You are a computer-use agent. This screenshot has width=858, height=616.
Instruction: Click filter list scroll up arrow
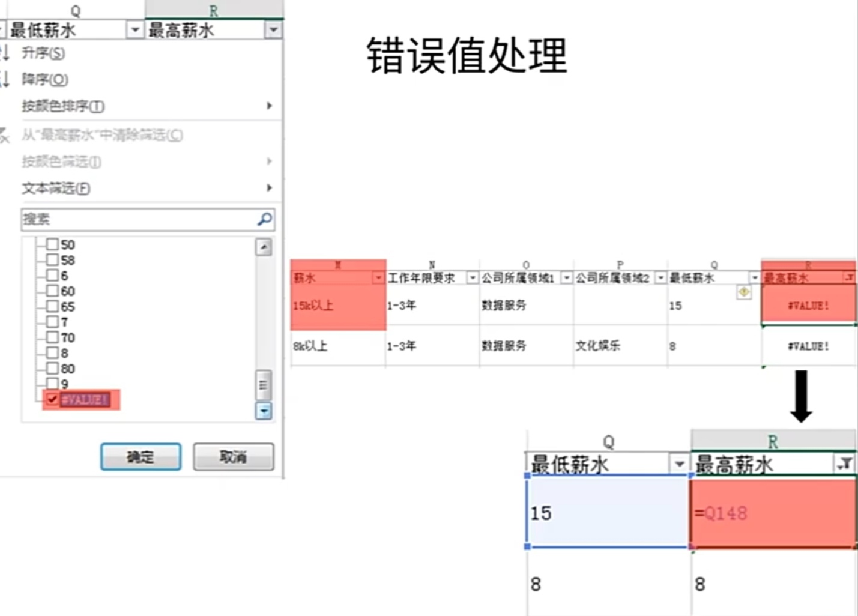(x=264, y=247)
